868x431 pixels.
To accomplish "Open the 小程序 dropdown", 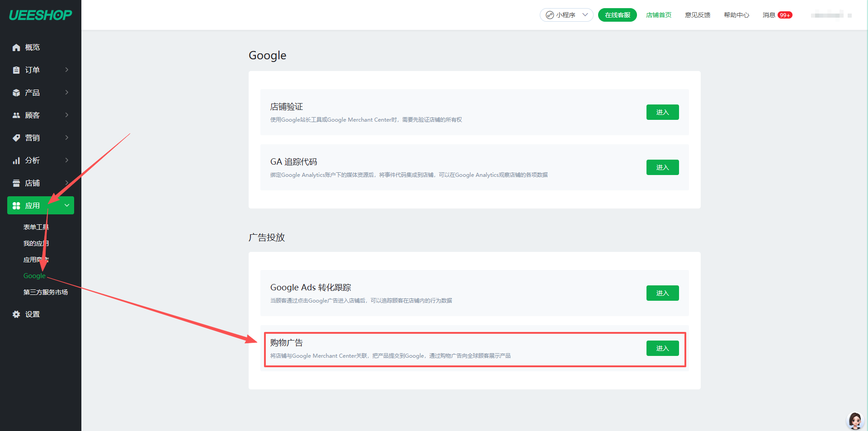I will [x=566, y=15].
